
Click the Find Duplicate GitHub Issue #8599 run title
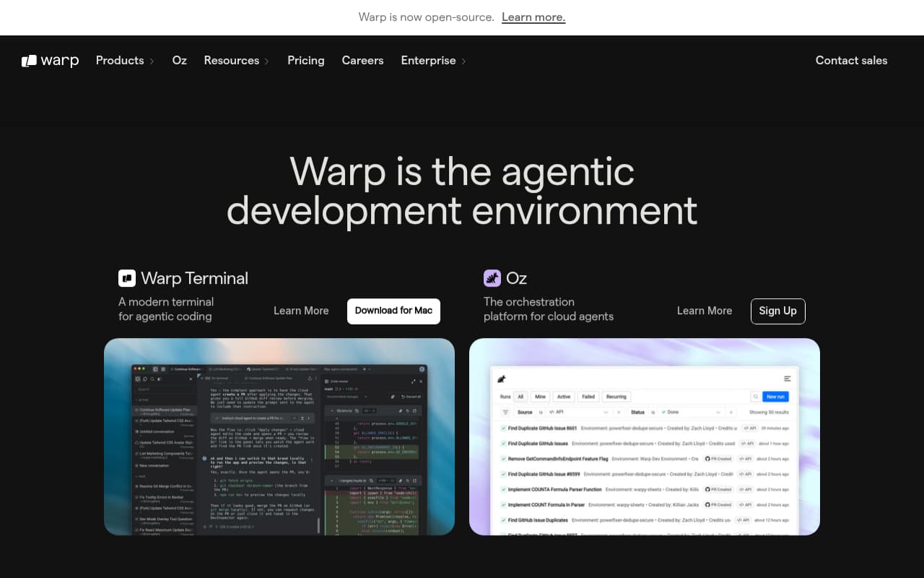point(544,474)
